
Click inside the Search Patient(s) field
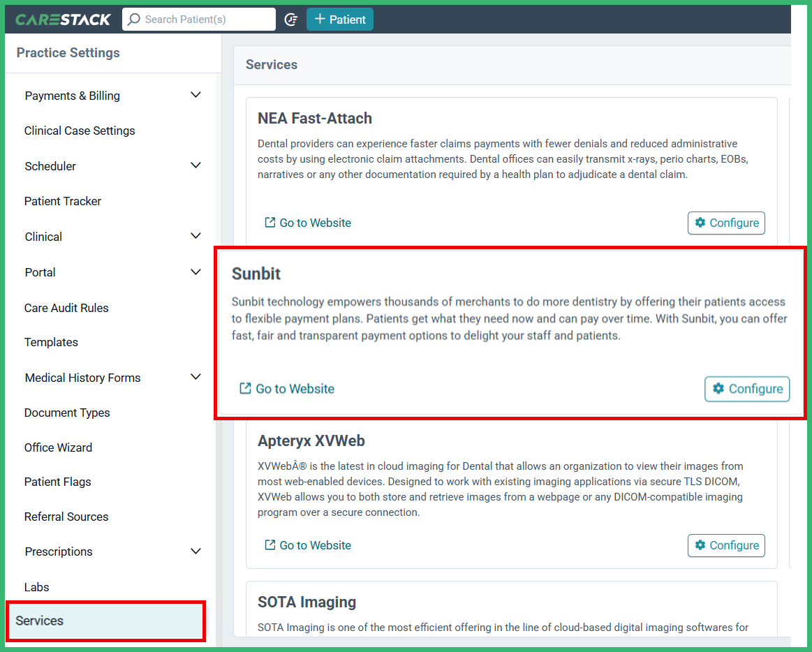click(202, 19)
